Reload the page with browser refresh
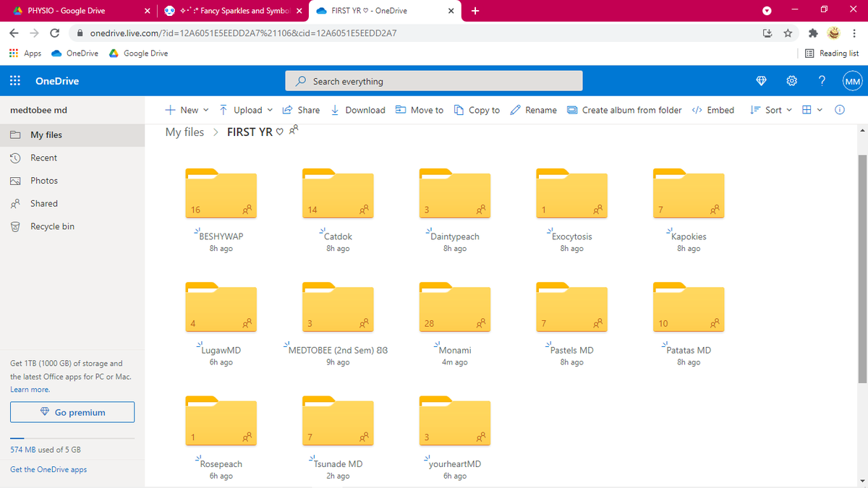The image size is (868, 488). pyautogui.click(x=54, y=33)
